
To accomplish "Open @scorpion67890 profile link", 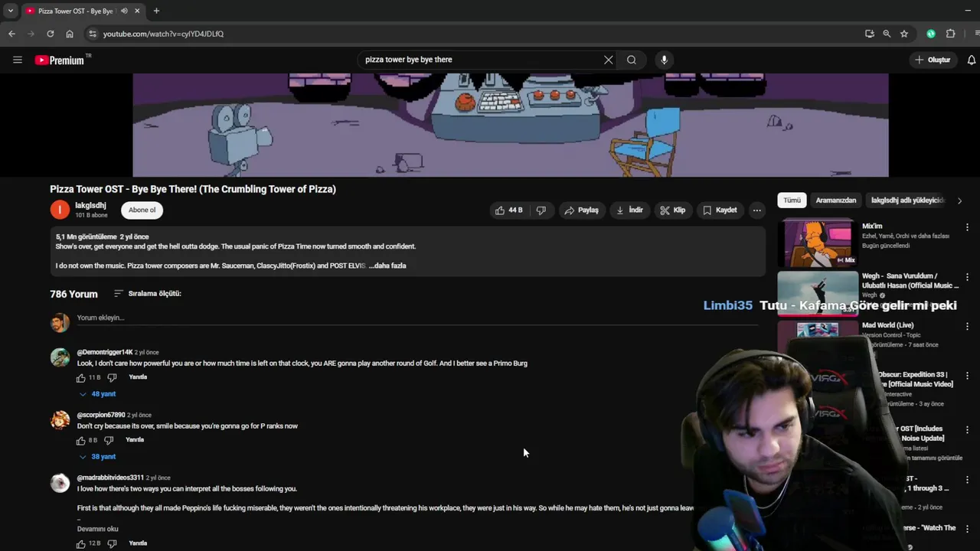I will click(x=101, y=415).
